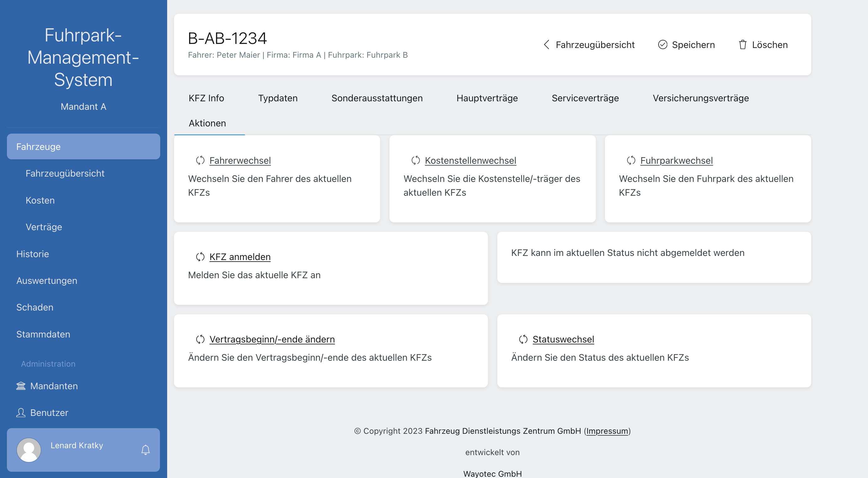Open the Fuhrparkwechsel action link

[x=676, y=161]
